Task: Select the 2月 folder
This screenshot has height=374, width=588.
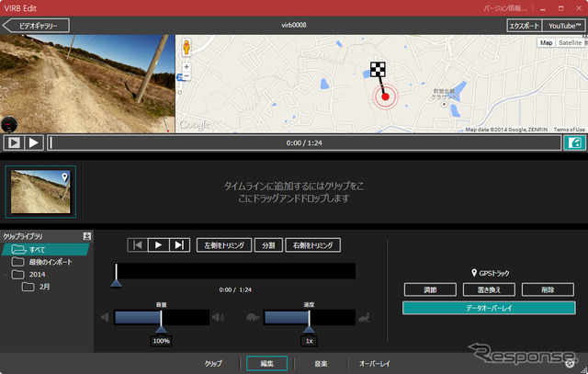Action: pyautogui.click(x=36, y=287)
